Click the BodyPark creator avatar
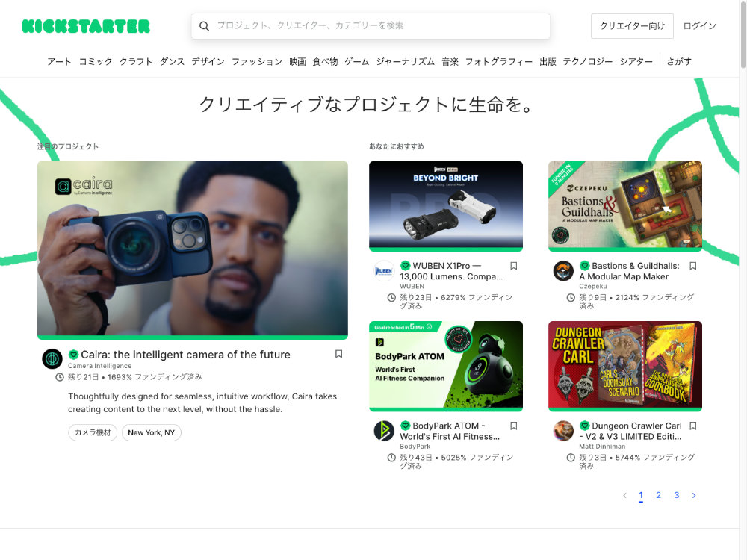The image size is (747, 560). click(x=384, y=431)
